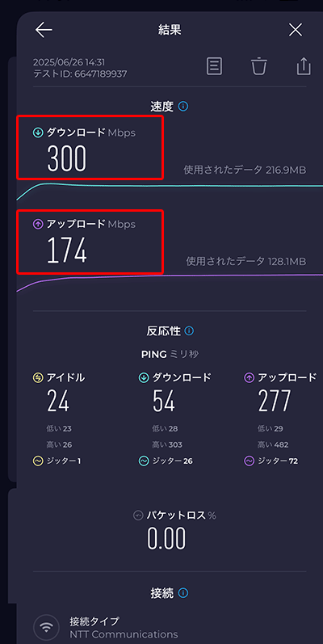Image resolution: width=323 pixels, height=644 pixels.
Task: Tap the アイドル ping value 24
Action: click(x=58, y=401)
